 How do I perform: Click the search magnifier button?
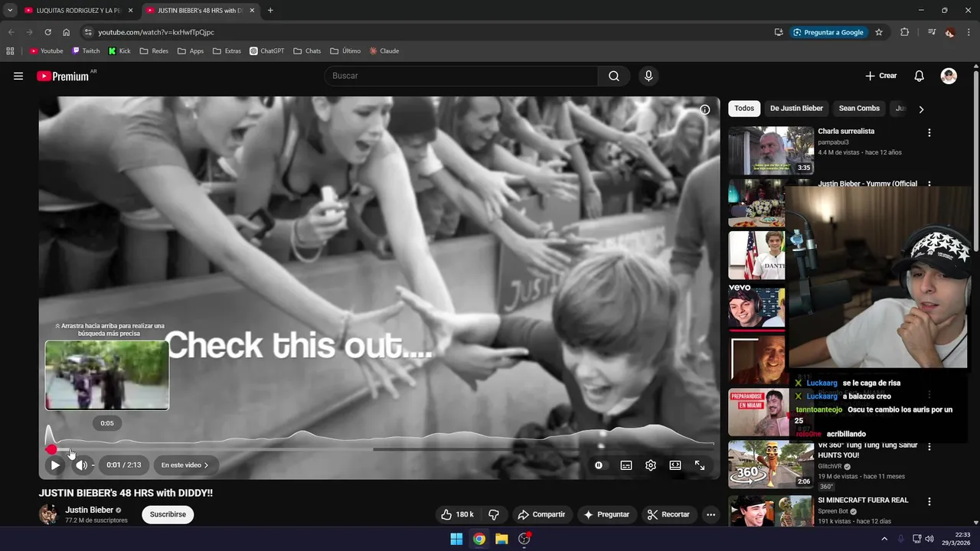614,76
